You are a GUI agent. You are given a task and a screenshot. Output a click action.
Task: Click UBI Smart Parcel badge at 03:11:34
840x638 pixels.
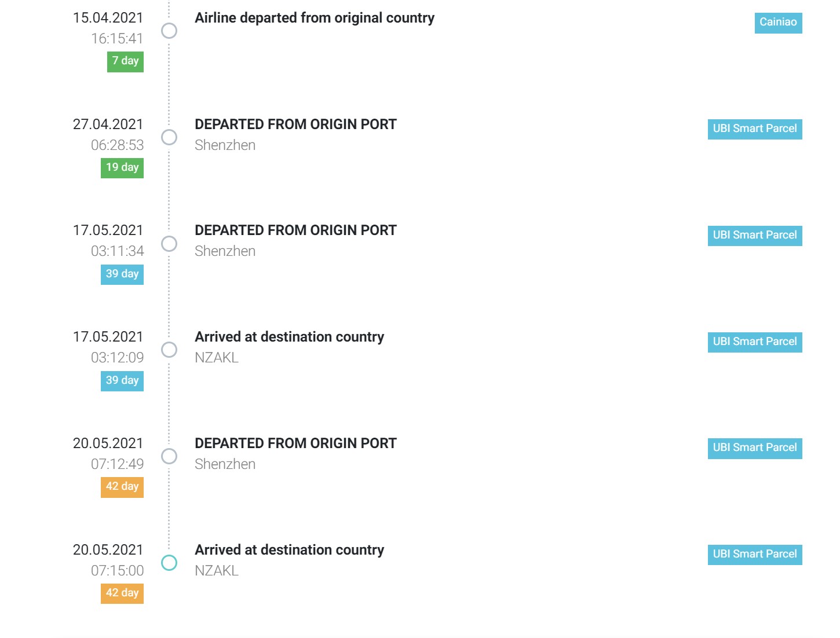[754, 236]
